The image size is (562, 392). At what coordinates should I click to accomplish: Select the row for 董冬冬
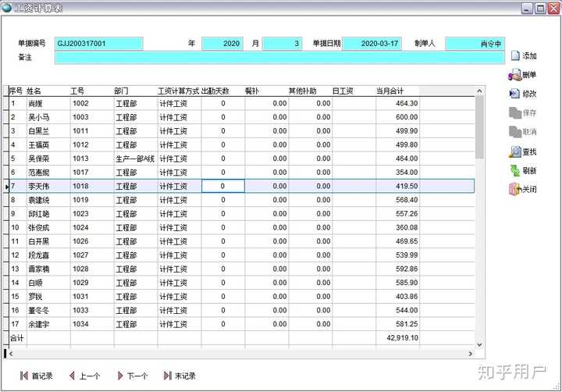[241, 310]
